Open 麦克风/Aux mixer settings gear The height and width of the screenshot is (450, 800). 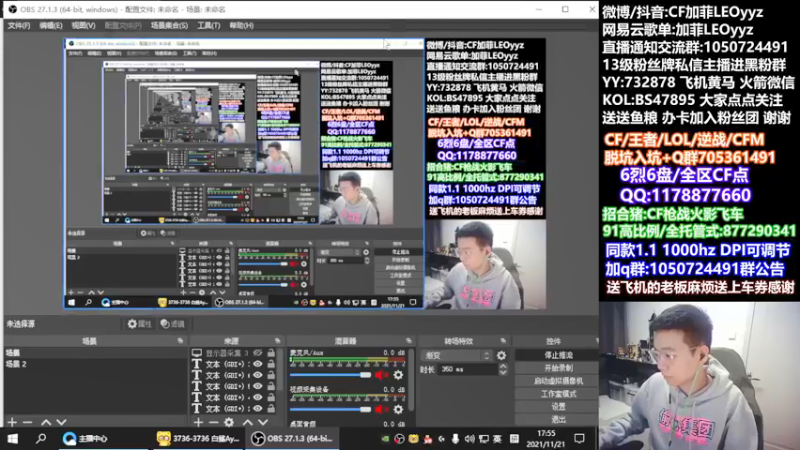398,375
